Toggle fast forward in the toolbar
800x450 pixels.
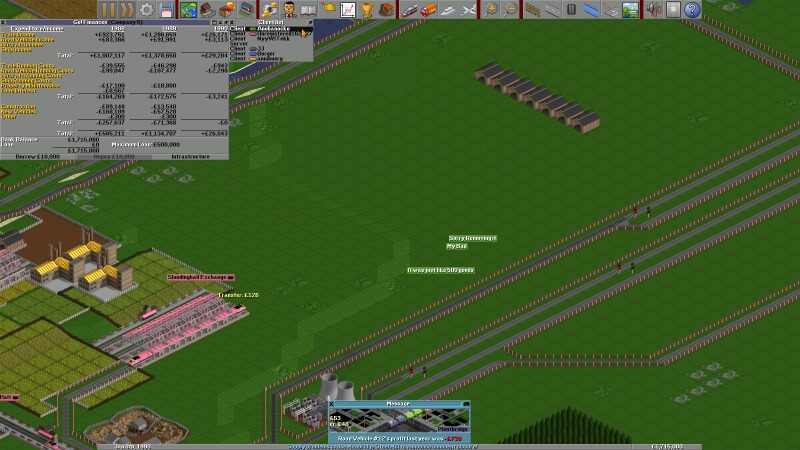(x=127, y=9)
